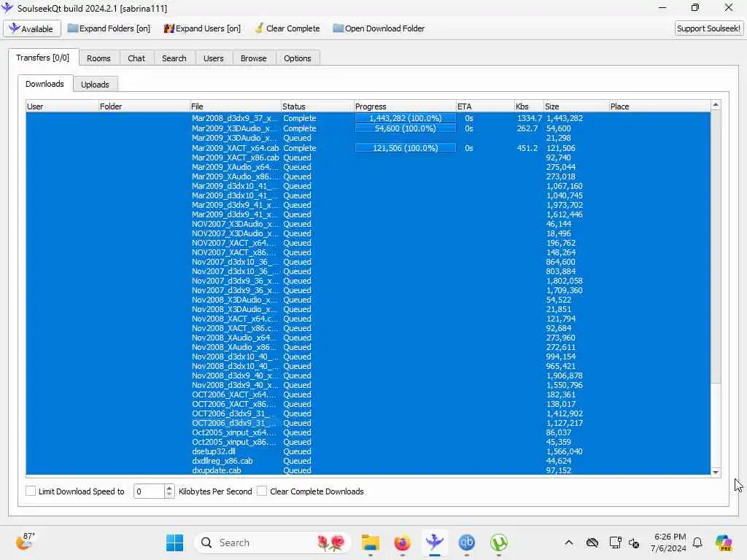This screenshot has width=747, height=560.
Task: Select the Mar2009_XACT_x64.cab file row
Action: [x=368, y=148]
